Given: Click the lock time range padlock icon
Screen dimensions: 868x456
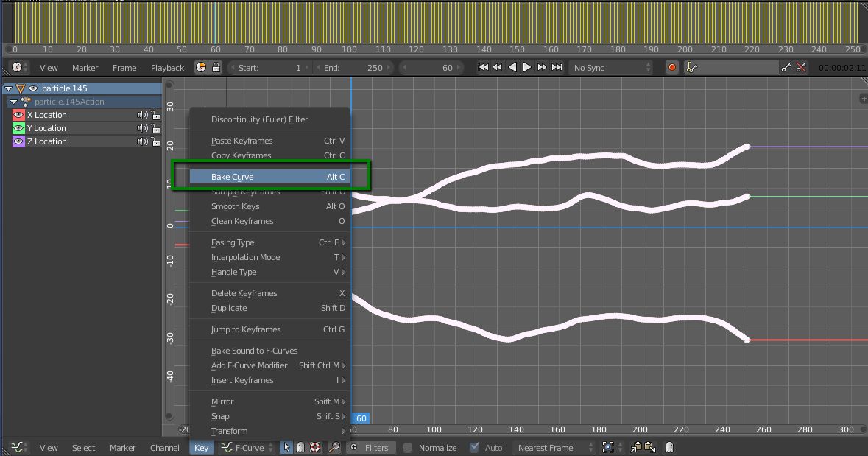Looking at the screenshot, I should pyautogui.click(x=216, y=68).
